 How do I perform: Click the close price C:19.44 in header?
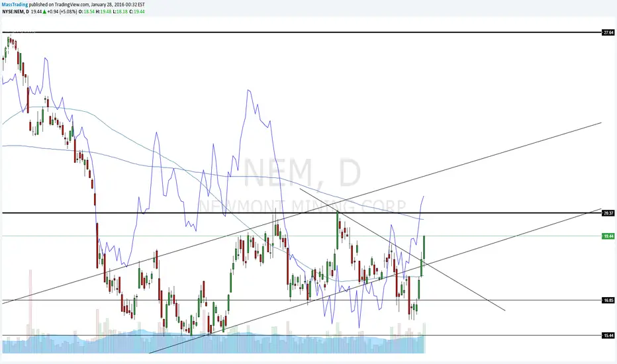coord(137,12)
